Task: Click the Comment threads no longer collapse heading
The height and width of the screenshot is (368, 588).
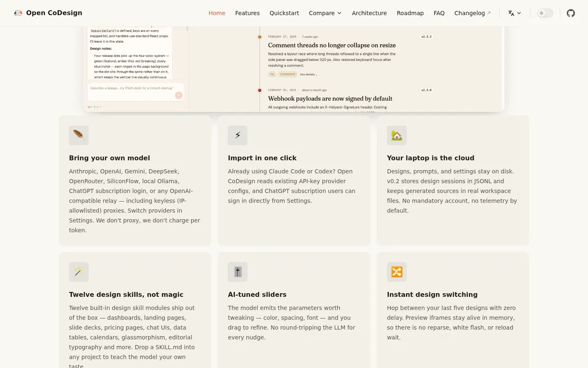Action: (332, 45)
